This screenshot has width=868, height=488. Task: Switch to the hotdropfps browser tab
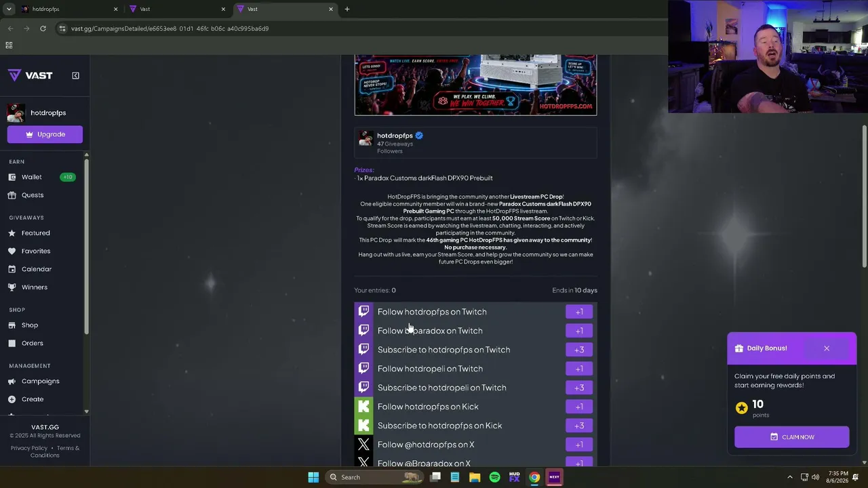[70, 9]
